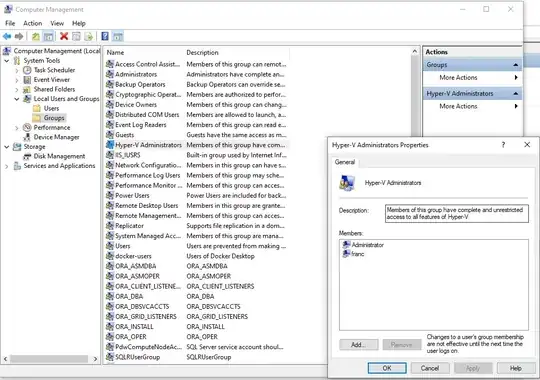Open the View menu
Viewport: 540px width, 380px height.
[57, 23]
